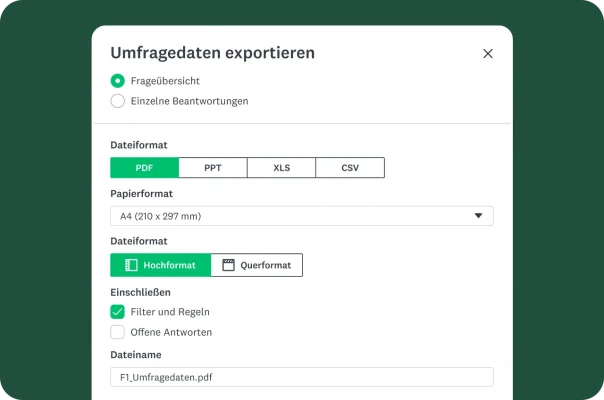Open the Papierformat A4 dropdown

302,216
